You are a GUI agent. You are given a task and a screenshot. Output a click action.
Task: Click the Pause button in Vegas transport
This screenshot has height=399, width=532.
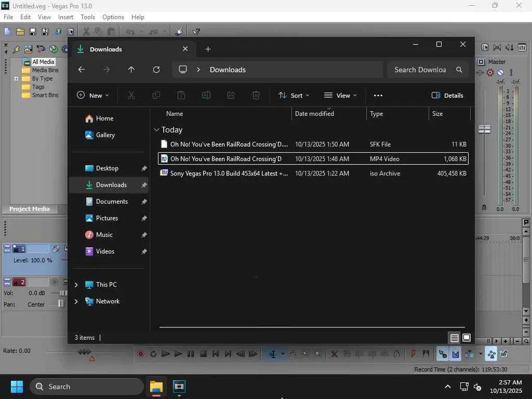tap(191, 354)
